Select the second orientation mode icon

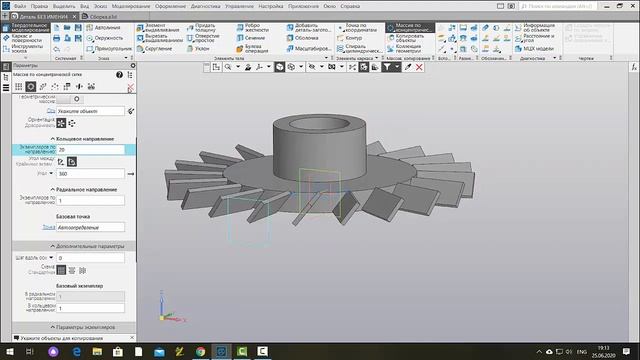[72, 123]
